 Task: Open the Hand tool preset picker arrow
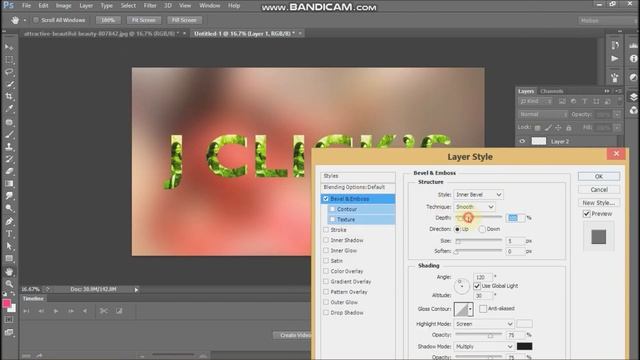point(25,20)
